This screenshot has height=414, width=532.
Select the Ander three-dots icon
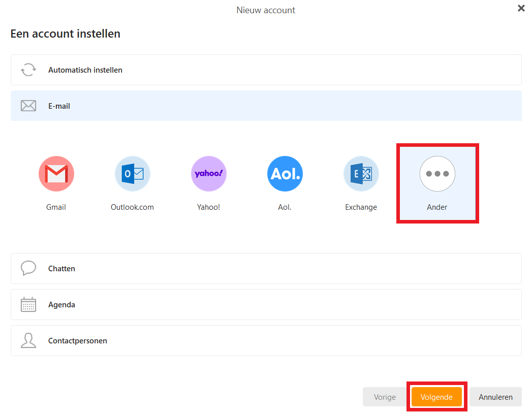437,174
